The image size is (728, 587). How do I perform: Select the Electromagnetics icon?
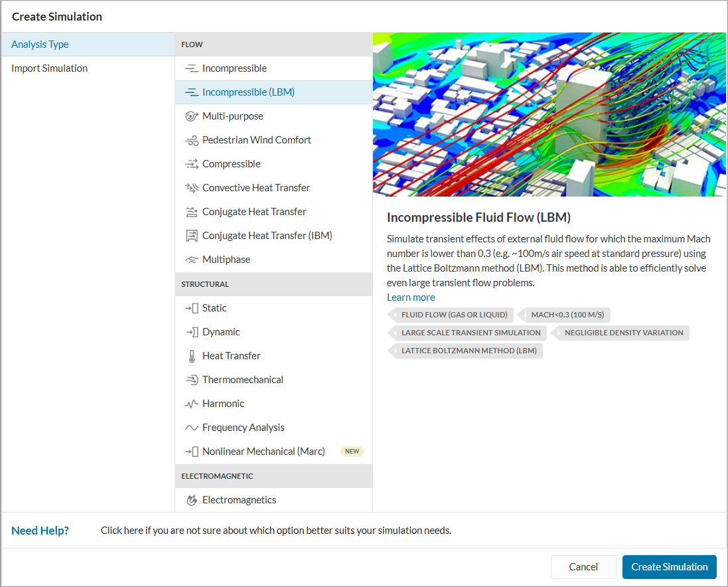point(192,500)
